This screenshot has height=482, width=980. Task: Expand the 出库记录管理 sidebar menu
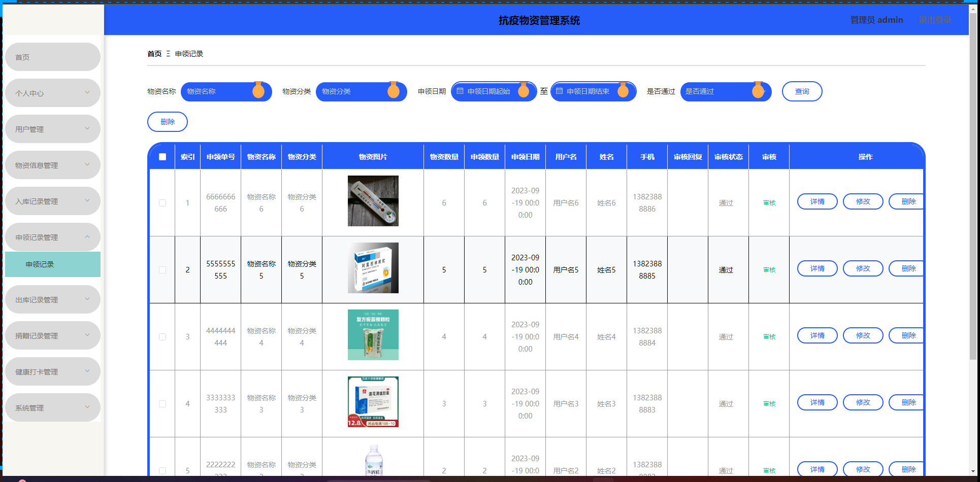click(53, 299)
